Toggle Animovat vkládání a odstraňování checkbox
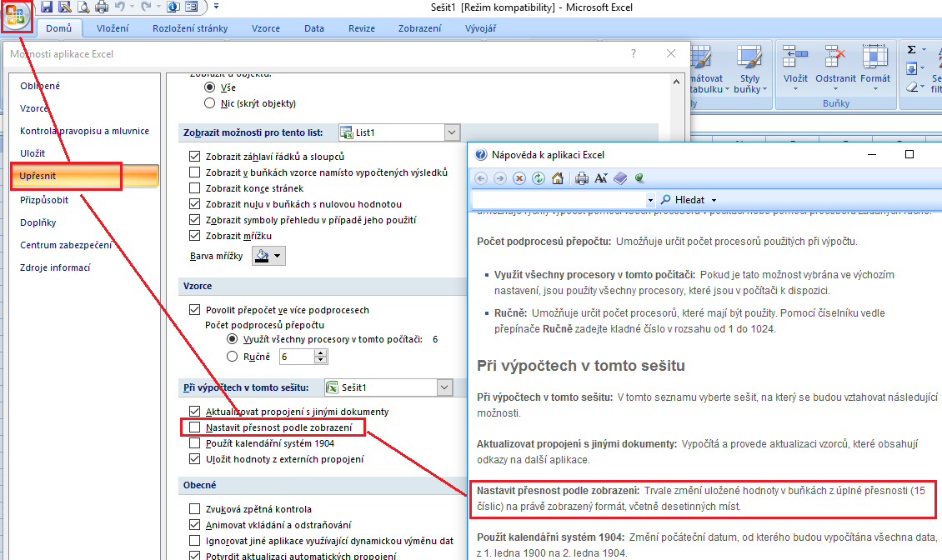Screen dimensions: 942x560 194,524
